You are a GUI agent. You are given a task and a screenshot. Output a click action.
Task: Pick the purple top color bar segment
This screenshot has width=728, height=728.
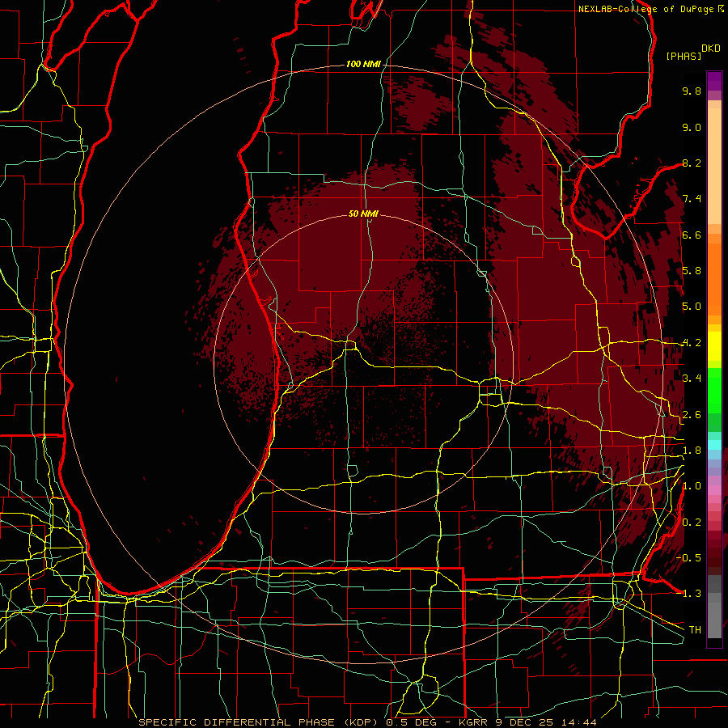point(714,81)
